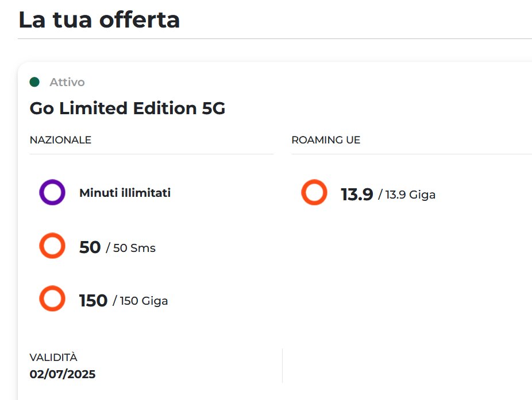Click the bold 50 SMS remaining number
The image size is (532, 400).
(90, 247)
